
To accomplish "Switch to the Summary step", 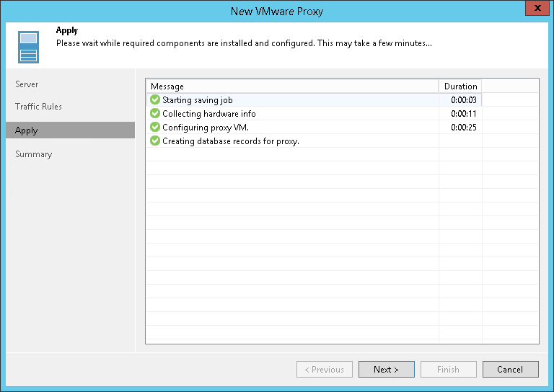I will [34, 154].
